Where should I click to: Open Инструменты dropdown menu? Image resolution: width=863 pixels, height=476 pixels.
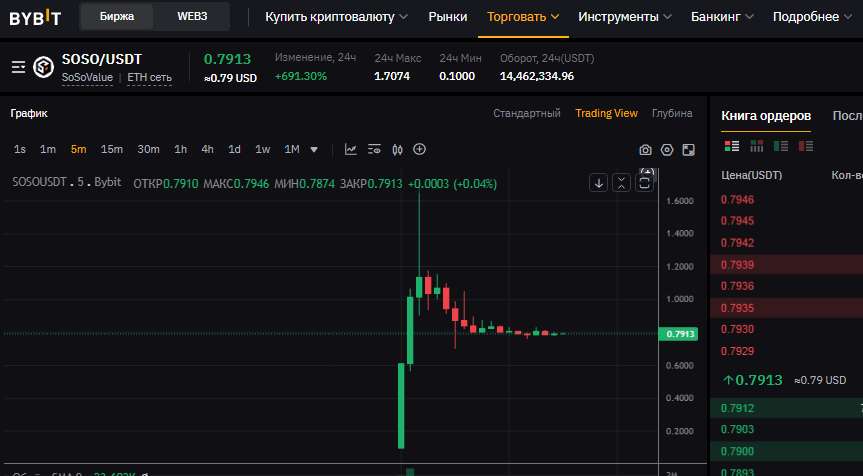pyautogui.click(x=625, y=17)
